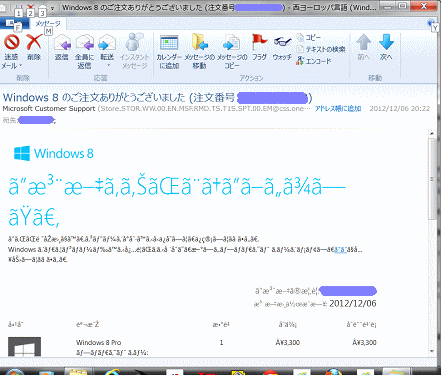Flag the message with フラグ icon
The height and width of the screenshot is (376, 441).
(259, 42)
